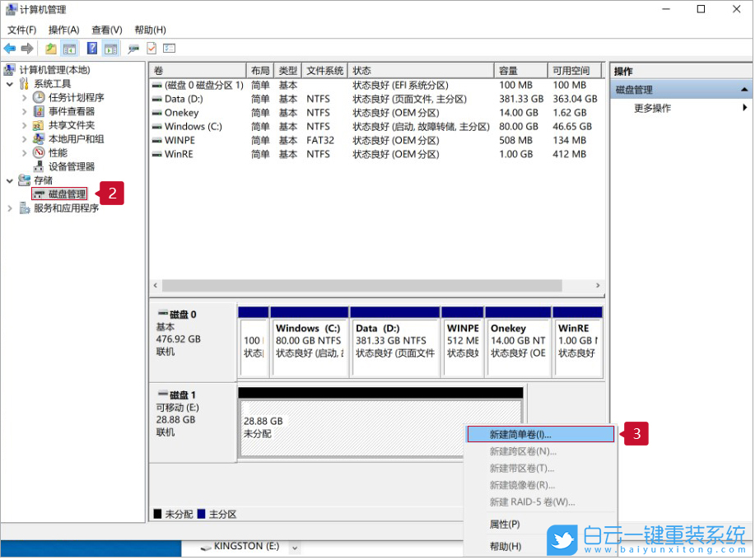Click the folder with green arrow toolbar icon
Image resolution: width=755 pixels, height=560 pixels.
(x=50, y=48)
